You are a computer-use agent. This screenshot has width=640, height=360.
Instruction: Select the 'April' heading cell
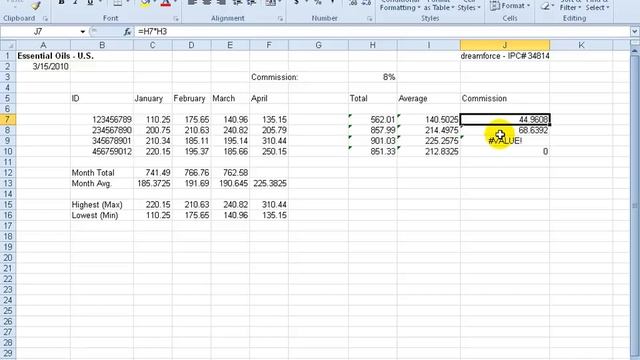point(269,98)
